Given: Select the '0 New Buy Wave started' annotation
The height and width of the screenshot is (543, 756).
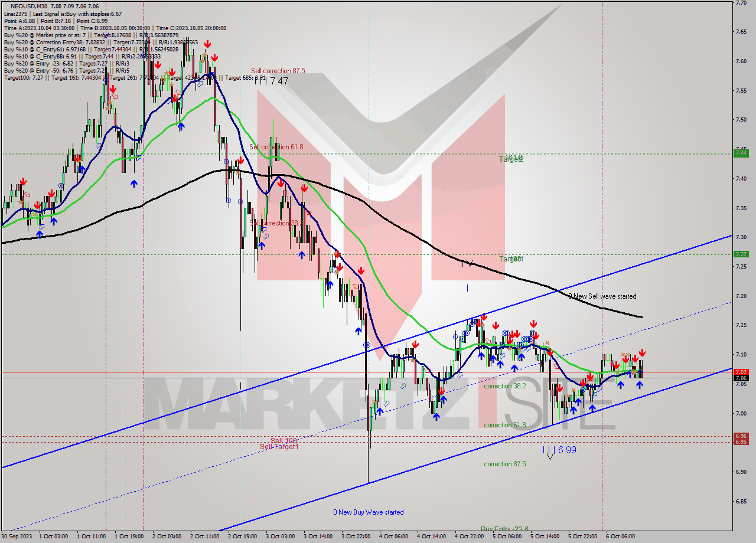Looking at the screenshot, I should tap(369, 512).
